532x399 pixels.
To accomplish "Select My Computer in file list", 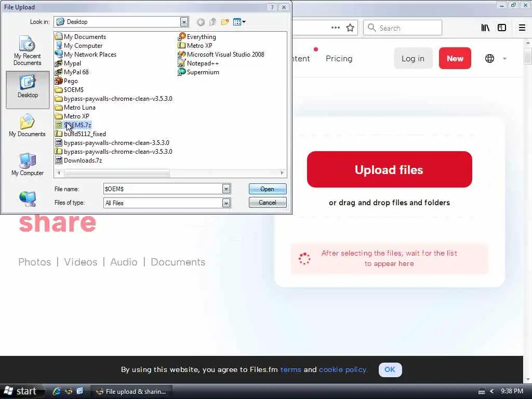I will click(x=79, y=46).
